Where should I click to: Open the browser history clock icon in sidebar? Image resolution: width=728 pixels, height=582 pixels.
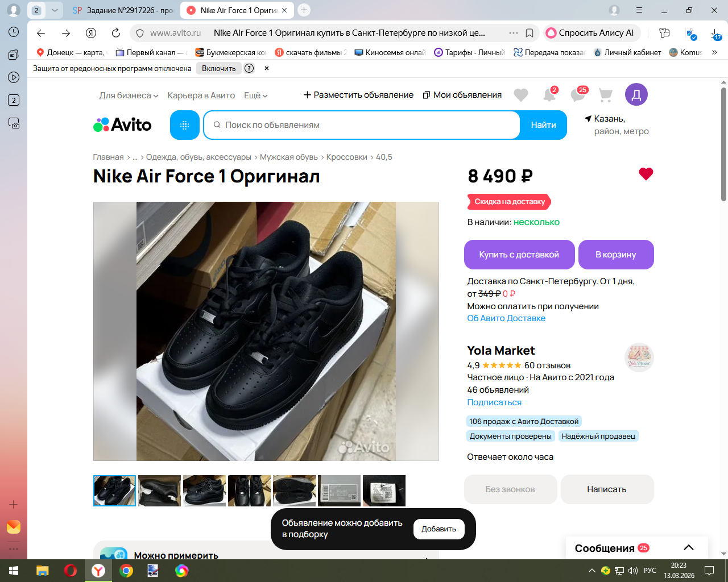pos(14,32)
